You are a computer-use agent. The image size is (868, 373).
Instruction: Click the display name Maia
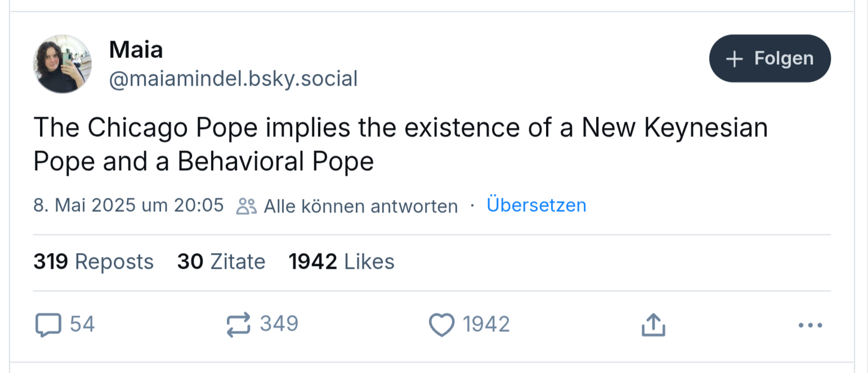(136, 50)
